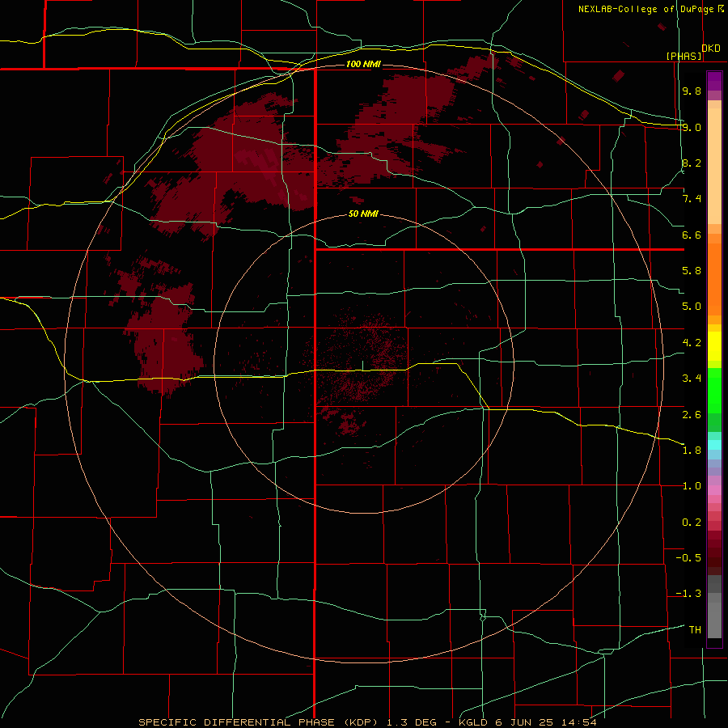The image size is (728, 728).
Task: Click the 2.6 scale value
Action: (x=692, y=415)
